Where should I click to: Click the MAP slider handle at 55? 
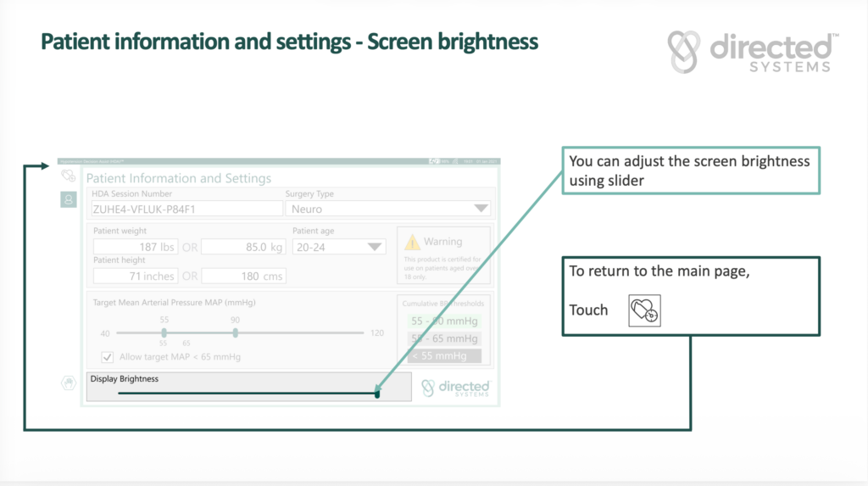(164, 333)
